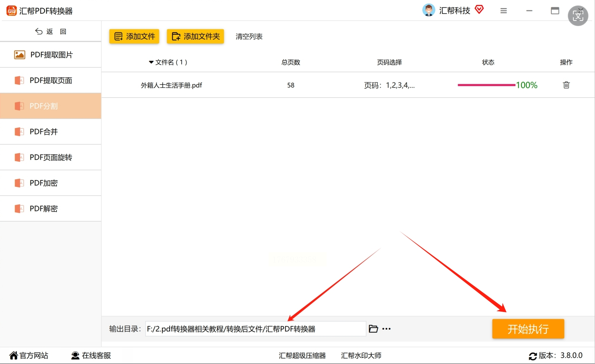The width and height of the screenshot is (595, 364).
Task: Click the 官方网站 home icon
Action: point(14,355)
